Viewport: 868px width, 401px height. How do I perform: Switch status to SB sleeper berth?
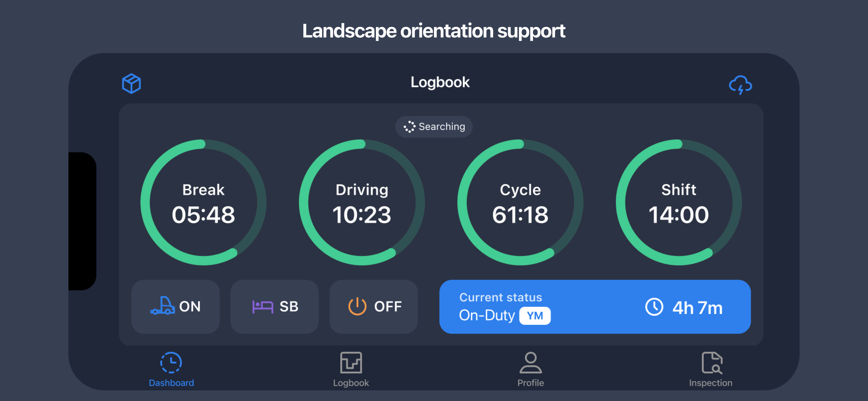point(275,307)
